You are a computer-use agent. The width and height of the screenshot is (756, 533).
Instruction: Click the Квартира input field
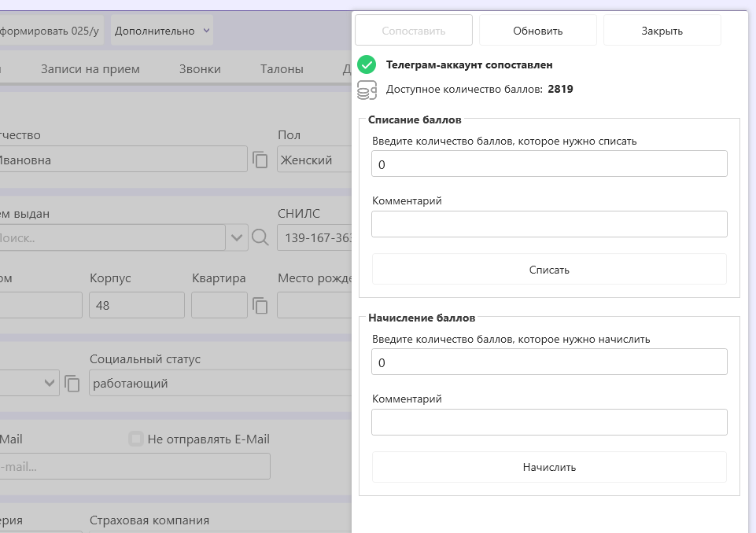(219, 305)
